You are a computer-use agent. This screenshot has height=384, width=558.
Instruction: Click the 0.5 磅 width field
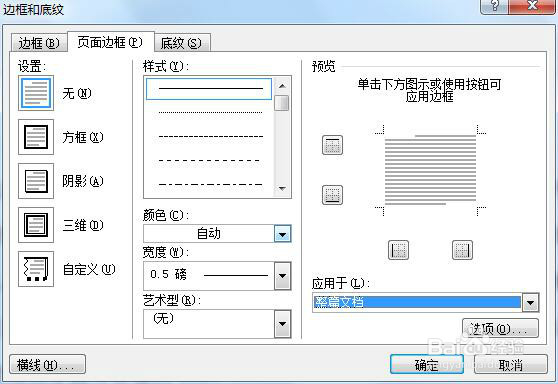coord(209,276)
